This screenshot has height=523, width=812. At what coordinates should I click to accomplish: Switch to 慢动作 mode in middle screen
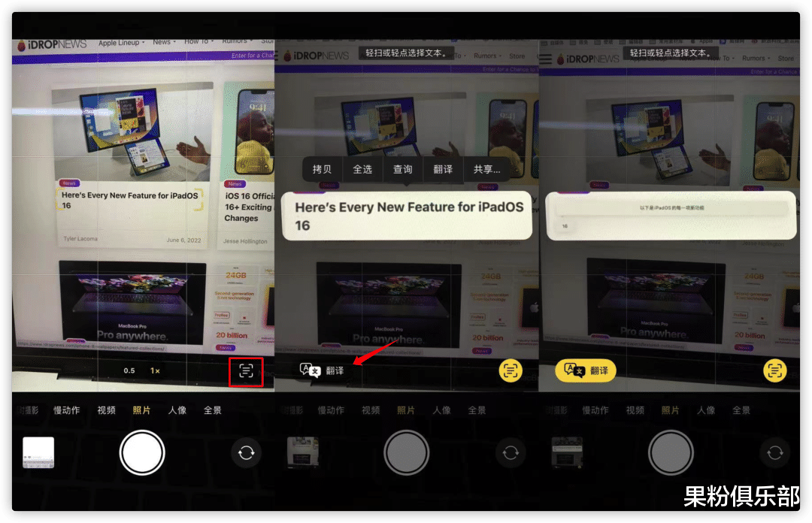tap(331, 410)
